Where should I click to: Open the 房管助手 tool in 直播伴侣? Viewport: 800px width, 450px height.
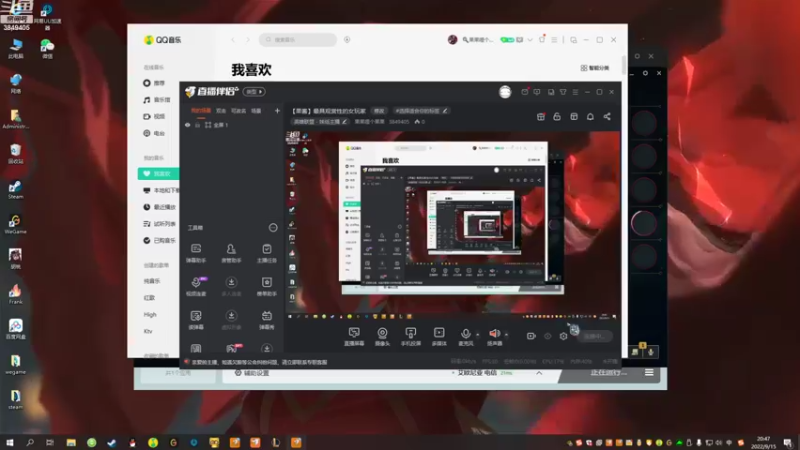click(231, 253)
